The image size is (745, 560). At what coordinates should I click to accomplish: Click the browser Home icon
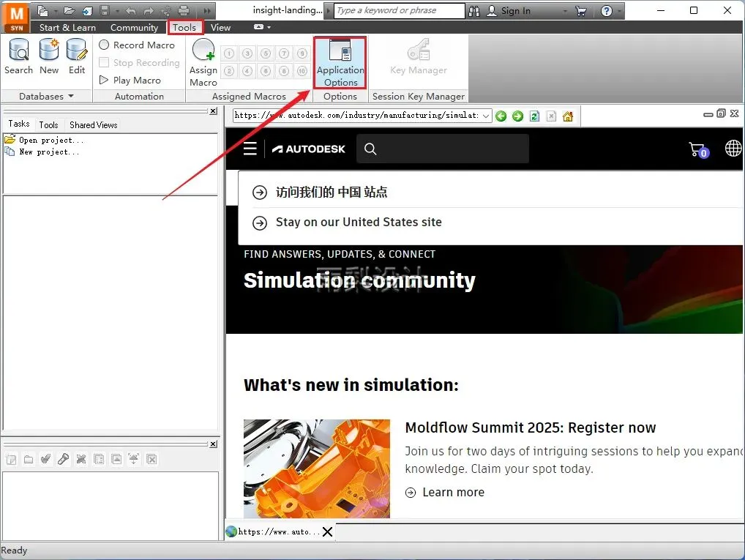[x=568, y=116]
